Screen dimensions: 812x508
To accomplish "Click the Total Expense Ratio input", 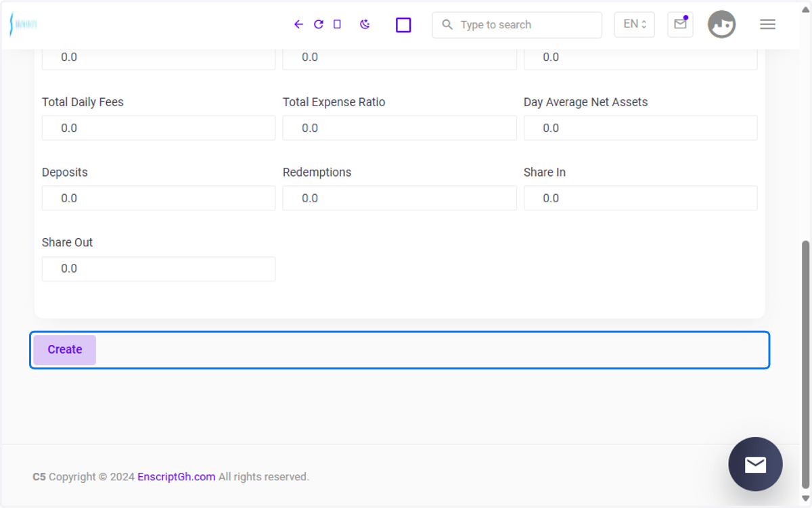I will point(399,128).
